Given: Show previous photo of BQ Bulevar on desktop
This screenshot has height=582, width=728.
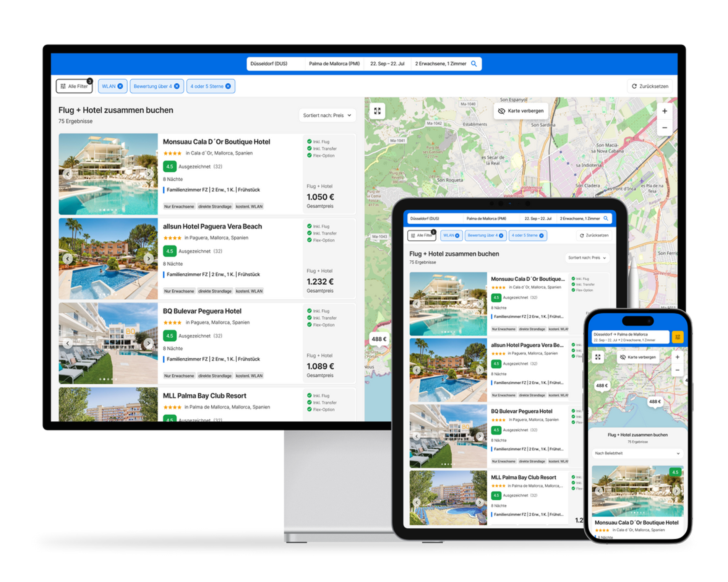Looking at the screenshot, I should 68,343.
